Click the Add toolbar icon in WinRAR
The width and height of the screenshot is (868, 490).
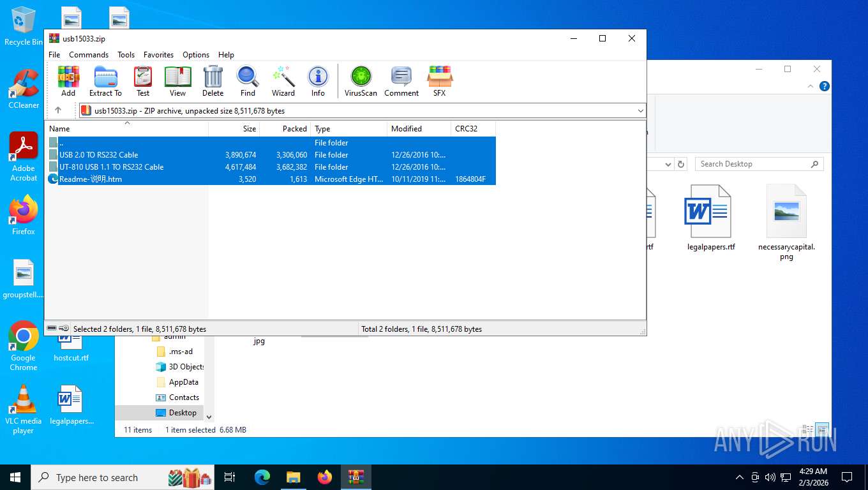coord(68,81)
